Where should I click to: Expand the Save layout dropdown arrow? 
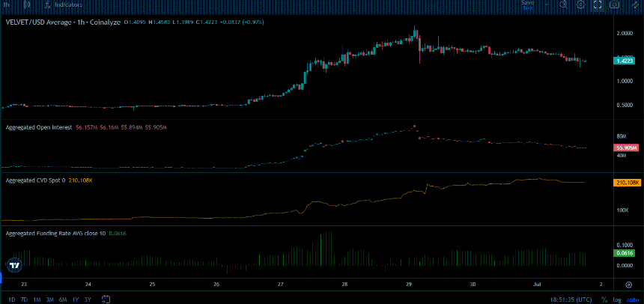tap(547, 4)
